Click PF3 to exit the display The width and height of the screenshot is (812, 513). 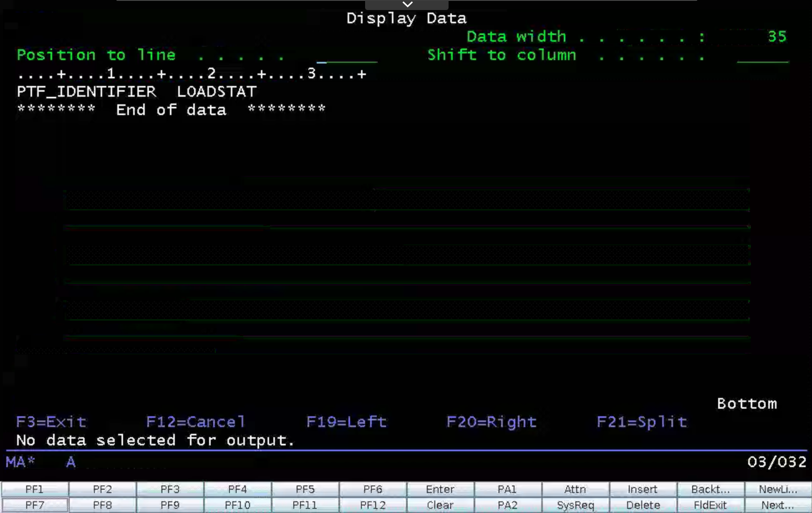point(170,489)
